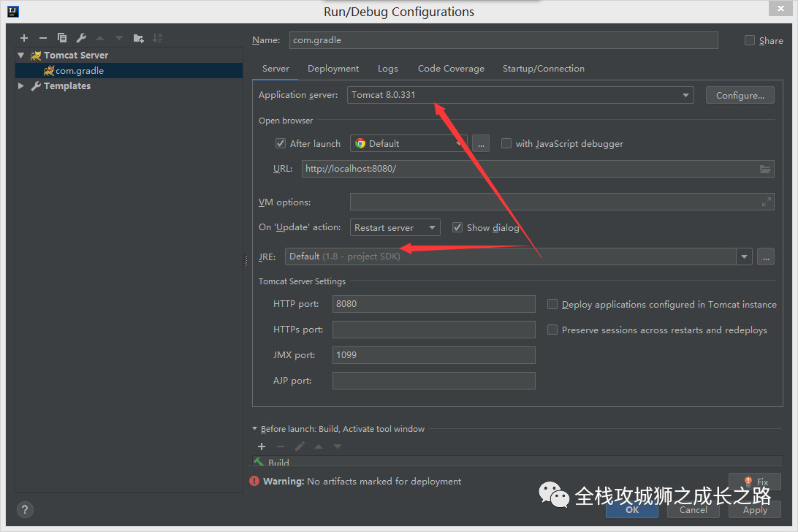The height and width of the screenshot is (532, 798).
Task: Collapse the Tomcat Server tree node
Action: point(21,55)
